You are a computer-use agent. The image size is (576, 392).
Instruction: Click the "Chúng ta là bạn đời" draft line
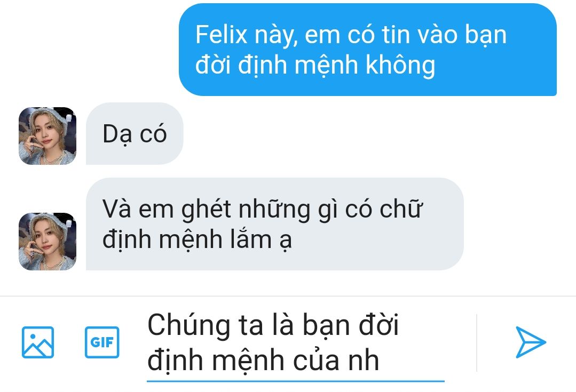click(x=273, y=325)
